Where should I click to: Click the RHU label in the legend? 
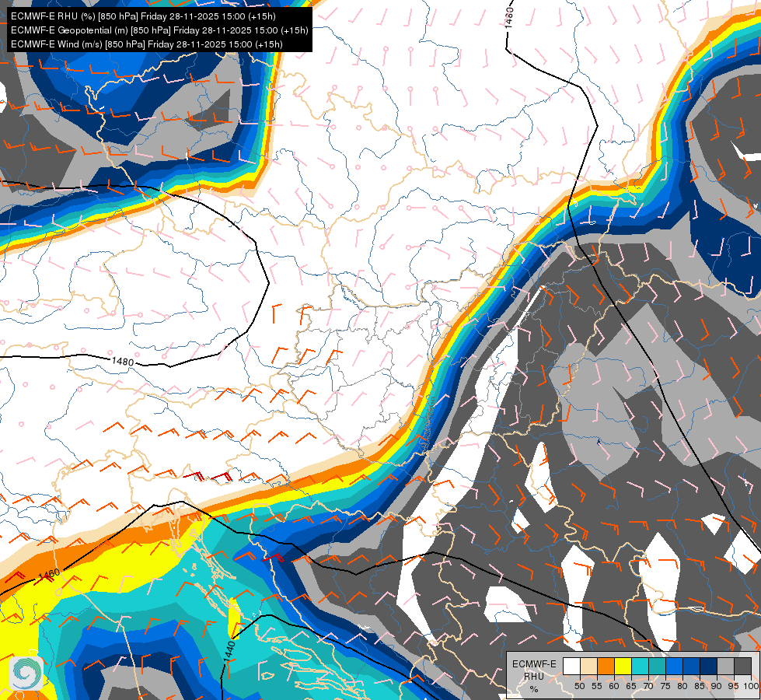[534, 677]
